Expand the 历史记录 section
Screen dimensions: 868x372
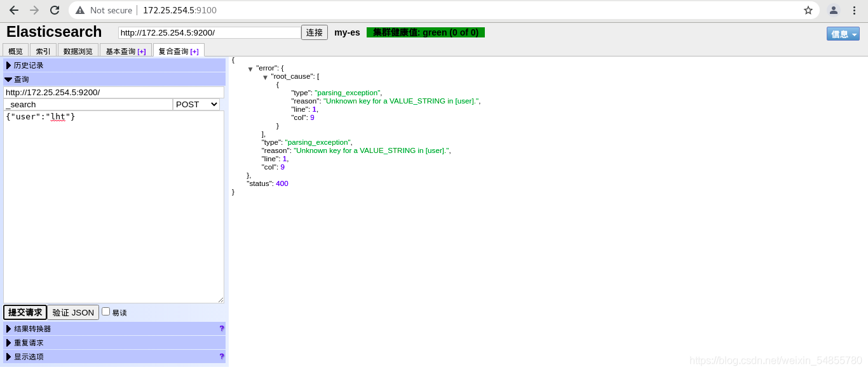pos(114,65)
